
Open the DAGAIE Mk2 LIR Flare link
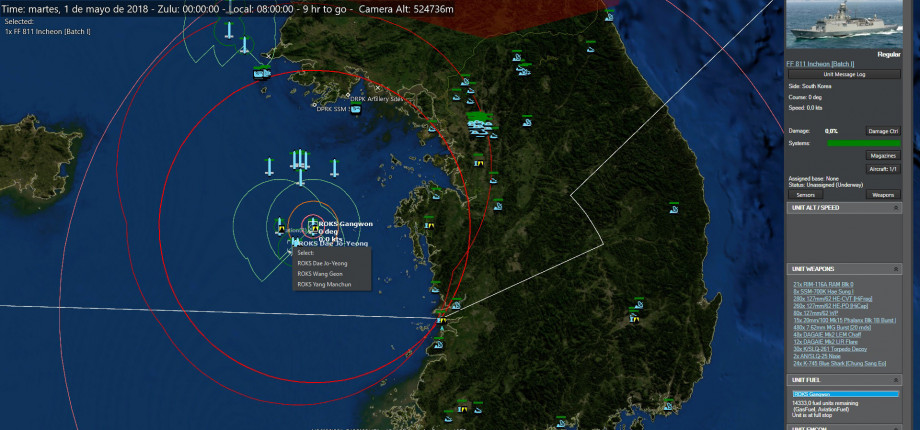coord(826,342)
